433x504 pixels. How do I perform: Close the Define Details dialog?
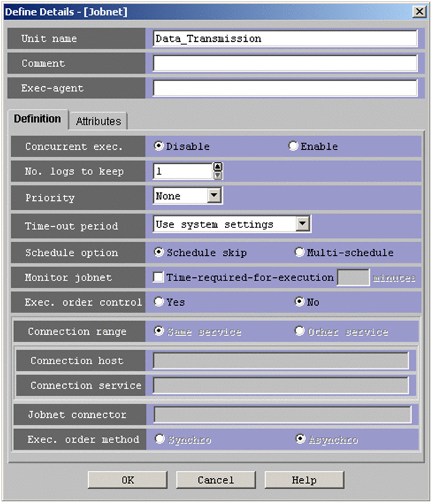pos(420,12)
